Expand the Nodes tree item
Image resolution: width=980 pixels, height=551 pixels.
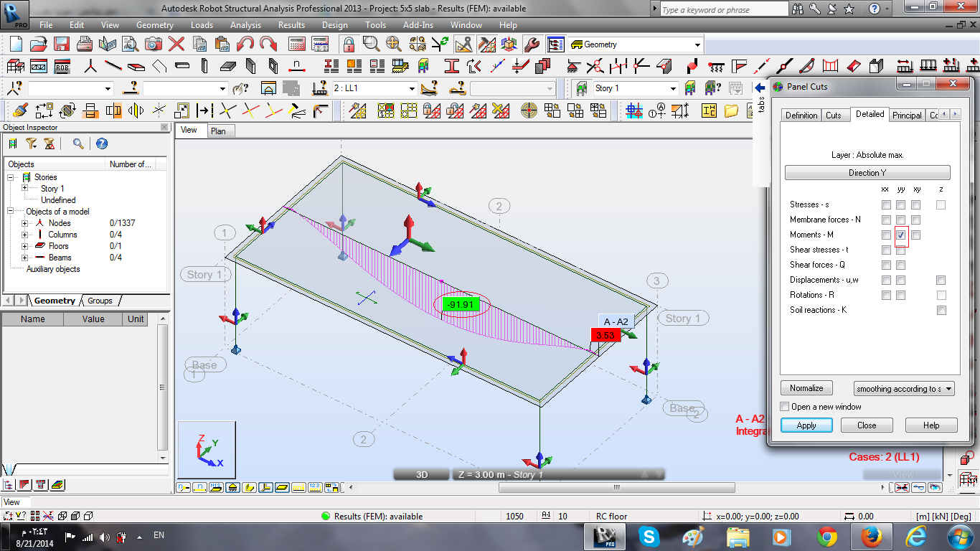point(25,223)
